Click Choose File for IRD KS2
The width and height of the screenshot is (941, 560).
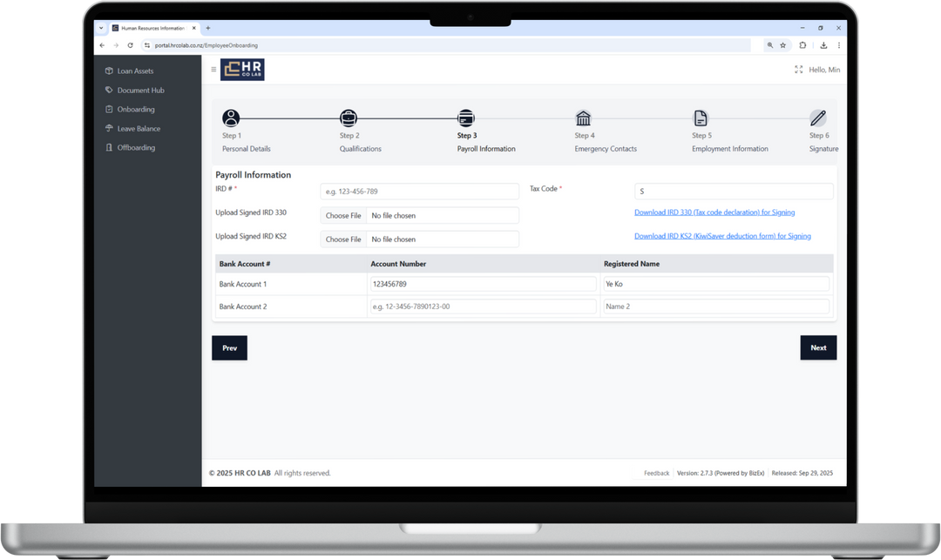click(343, 240)
